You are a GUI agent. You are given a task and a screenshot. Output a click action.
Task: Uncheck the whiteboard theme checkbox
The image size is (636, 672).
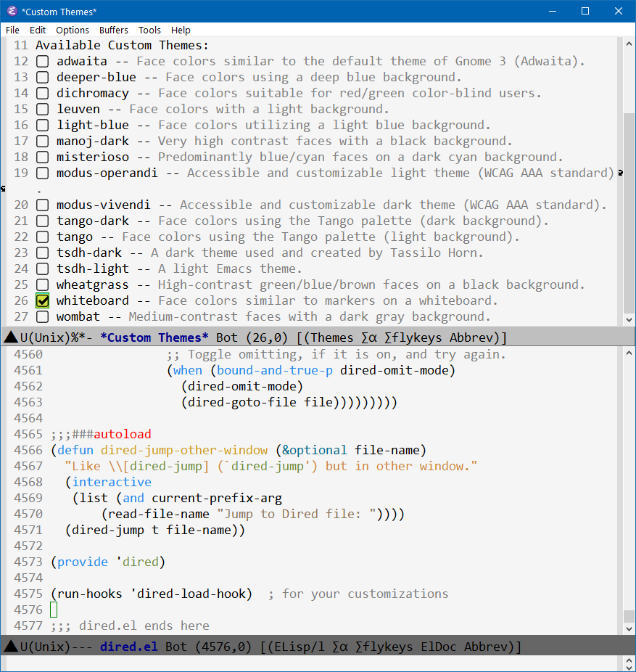point(42,301)
